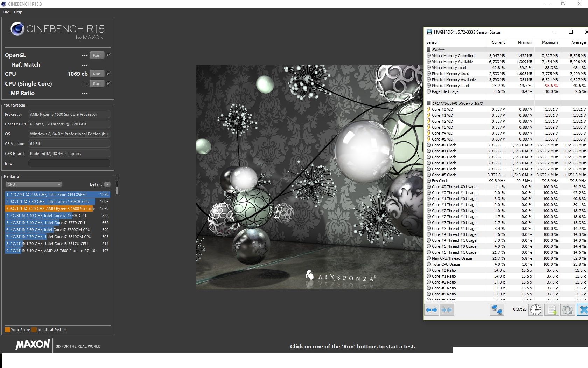Click the icon beside Max CPU/Thread Usage
588x368 pixels.
429,258
